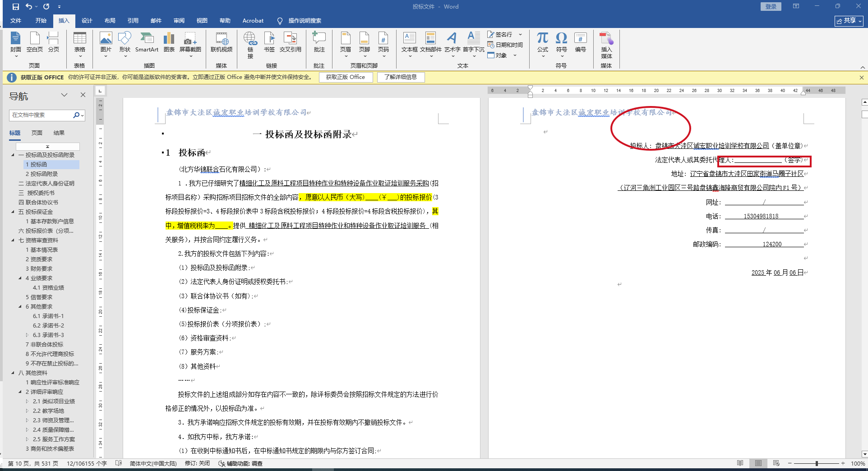
Task: Switch to the 开始 Home tab
Action: [41, 21]
